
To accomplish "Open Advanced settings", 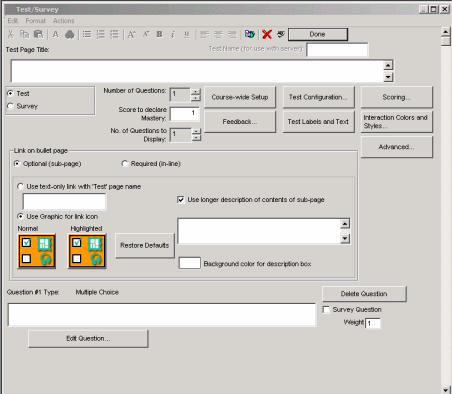I will pos(397,147).
